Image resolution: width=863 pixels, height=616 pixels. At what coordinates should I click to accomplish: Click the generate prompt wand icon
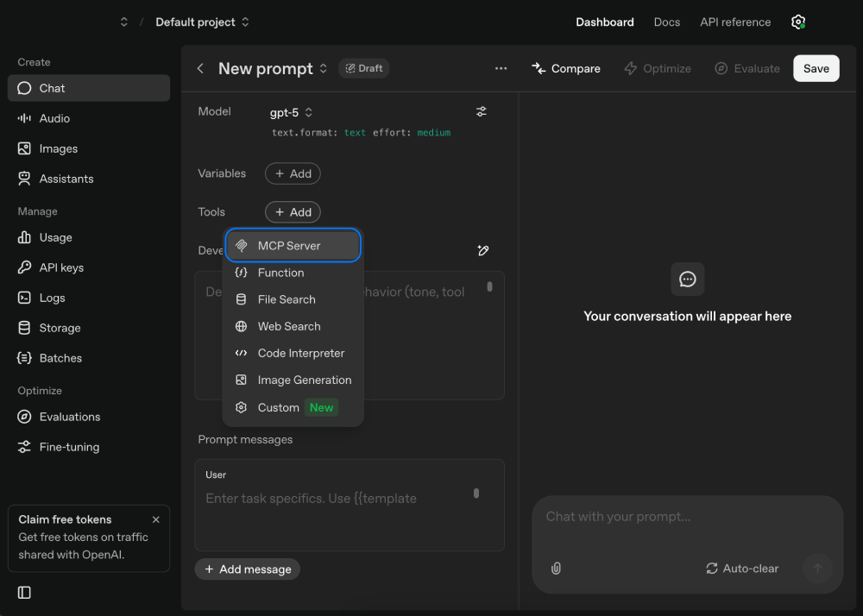click(482, 251)
